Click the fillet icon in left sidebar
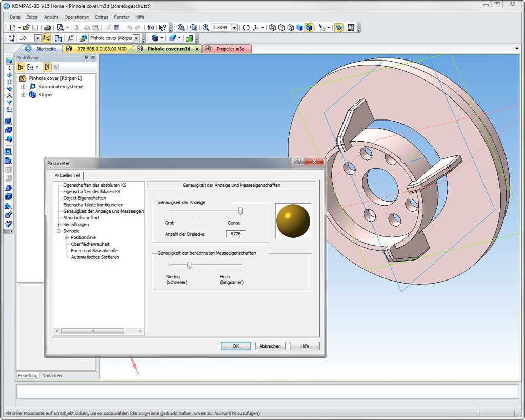The height and width of the screenshot is (420, 525). click(8, 161)
